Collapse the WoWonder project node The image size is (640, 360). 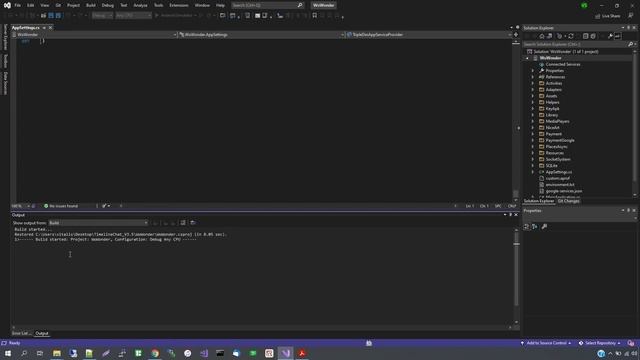[x=527, y=58]
